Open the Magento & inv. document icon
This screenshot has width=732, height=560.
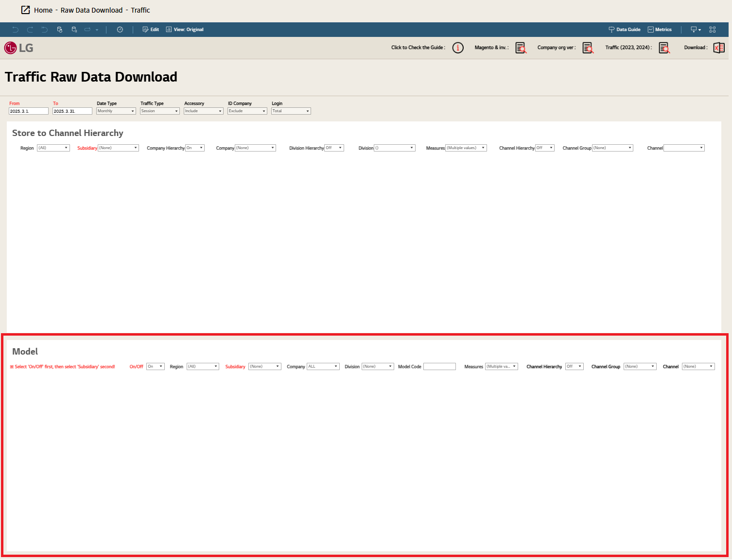coord(521,48)
